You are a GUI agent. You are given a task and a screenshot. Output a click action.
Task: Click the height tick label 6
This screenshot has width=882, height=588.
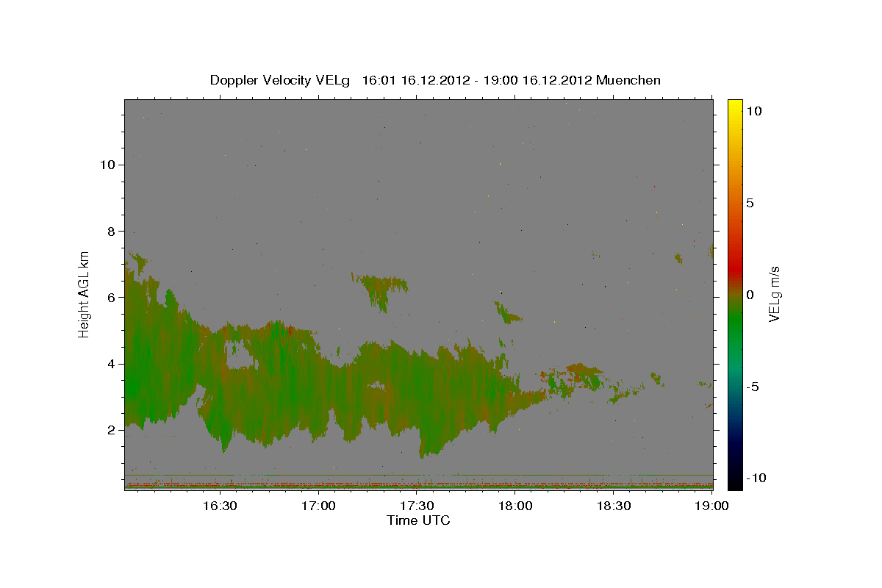point(110,297)
